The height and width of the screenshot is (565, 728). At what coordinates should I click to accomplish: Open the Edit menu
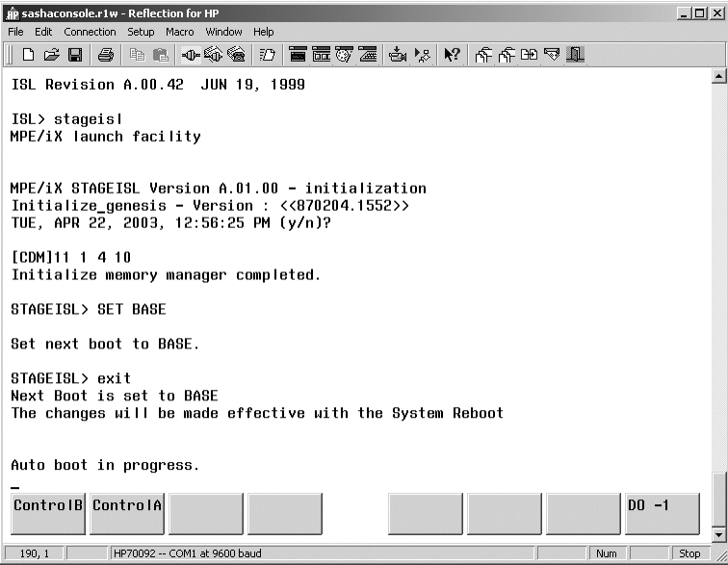pyautogui.click(x=43, y=32)
